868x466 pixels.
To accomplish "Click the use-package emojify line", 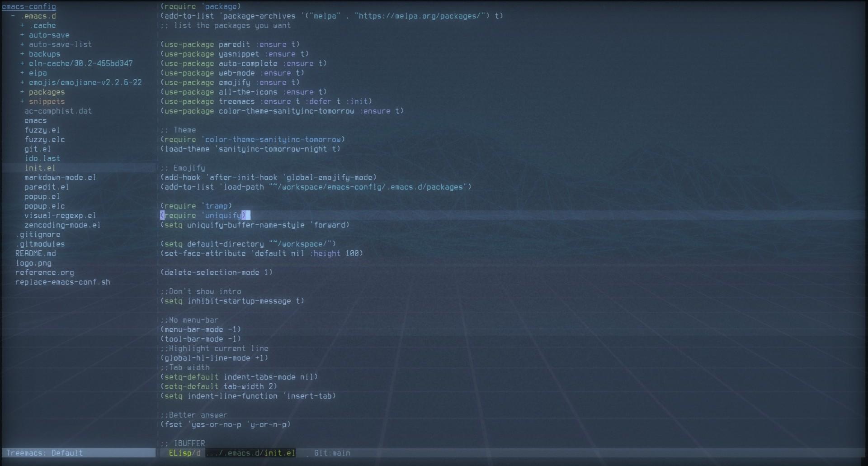I will 230,82.
